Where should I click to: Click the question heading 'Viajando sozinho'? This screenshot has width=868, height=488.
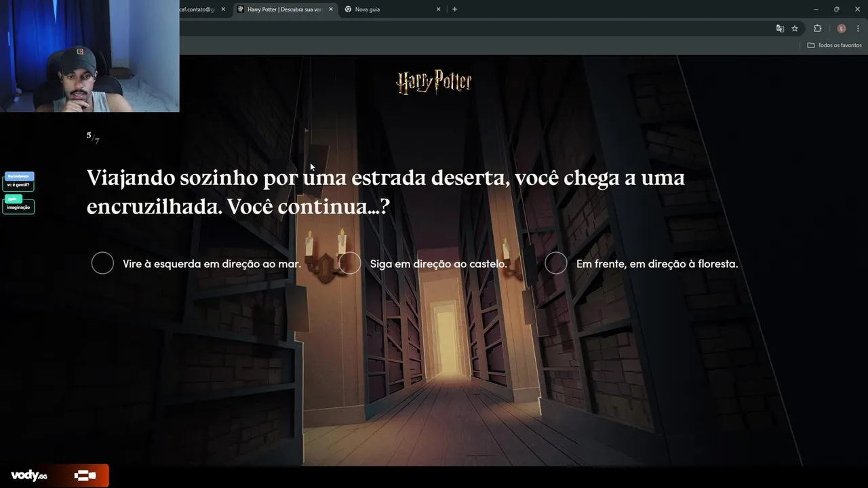[x=385, y=192]
